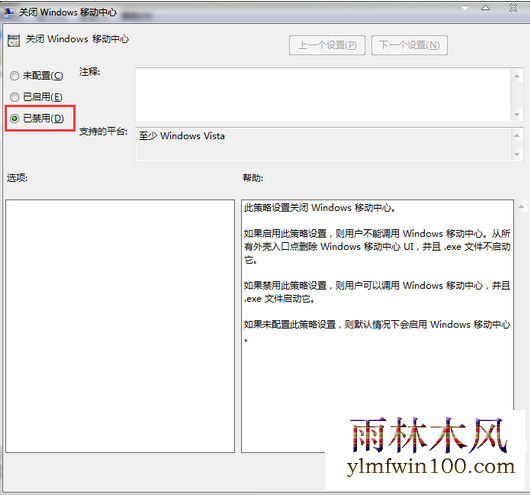This screenshot has width=530, height=495.
Task: Click the help panel scrollbar up arrow
Action: (521, 206)
